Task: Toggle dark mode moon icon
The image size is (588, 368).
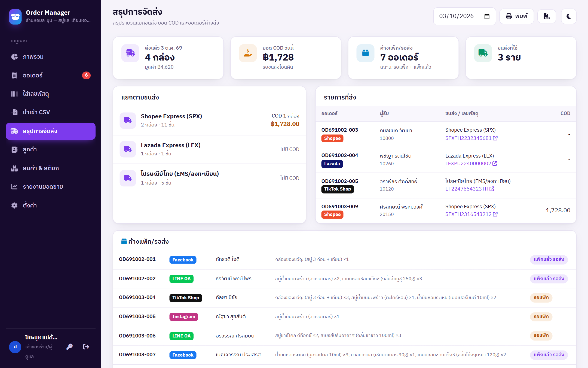Action: (x=569, y=16)
